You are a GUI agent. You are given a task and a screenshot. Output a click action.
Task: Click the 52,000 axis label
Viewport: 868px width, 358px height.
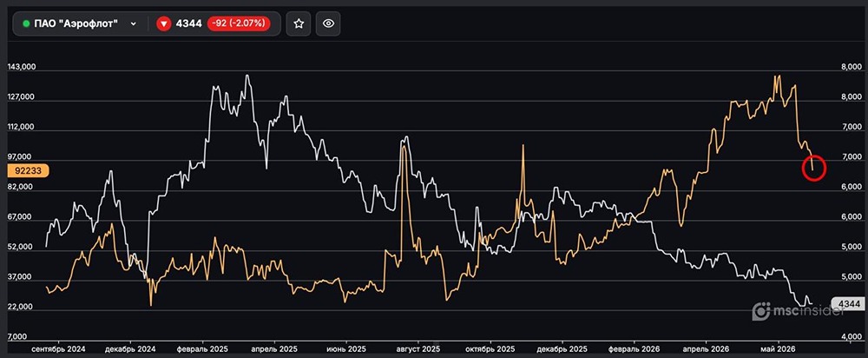pyautogui.click(x=21, y=247)
